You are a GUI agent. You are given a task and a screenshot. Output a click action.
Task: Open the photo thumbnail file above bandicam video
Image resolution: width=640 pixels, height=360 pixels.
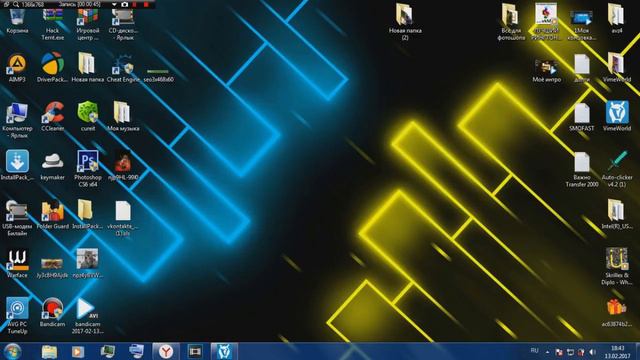click(87, 263)
